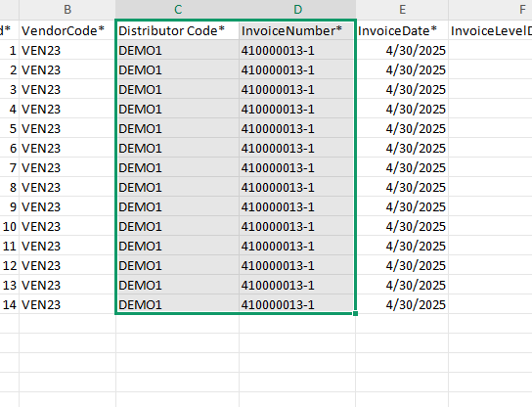This screenshot has height=407, width=532.
Task: Click the InvoiceLevelD header cell in column F
Action: tap(491, 30)
